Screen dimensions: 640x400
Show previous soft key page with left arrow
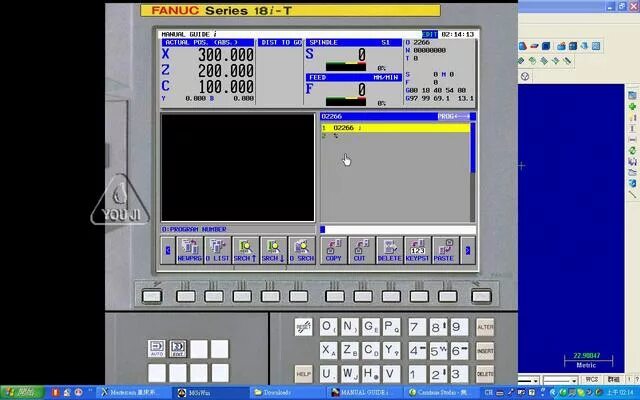168,250
